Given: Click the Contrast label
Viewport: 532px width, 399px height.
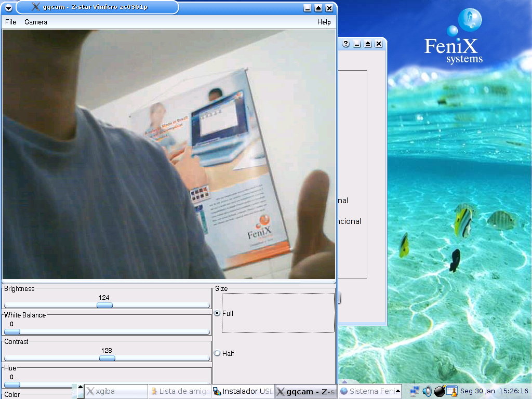Looking at the screenshot, I should tap(16, 342).
